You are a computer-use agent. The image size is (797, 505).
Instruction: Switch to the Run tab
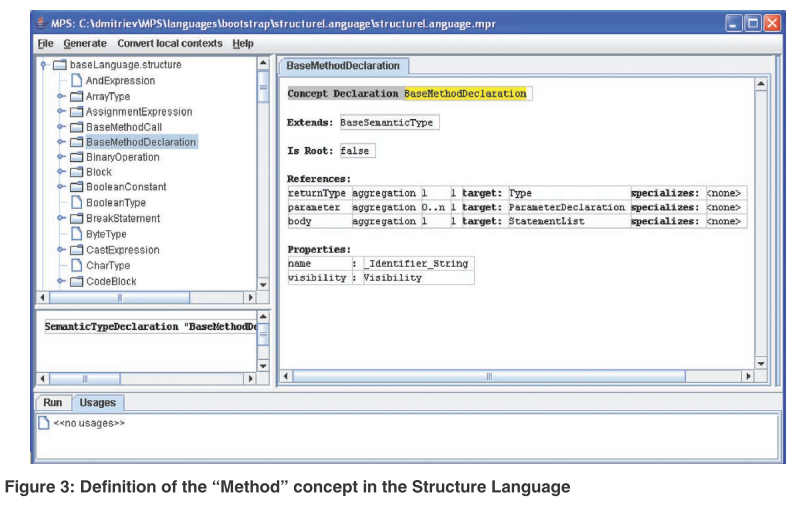pyautogui.click(x=52, y=402)
